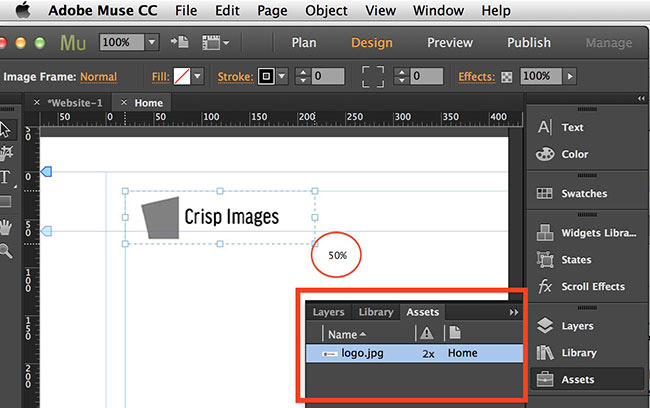Screen dimensions: 650x408
Task: Open the Window menu
Action: [x=438, y=10]
